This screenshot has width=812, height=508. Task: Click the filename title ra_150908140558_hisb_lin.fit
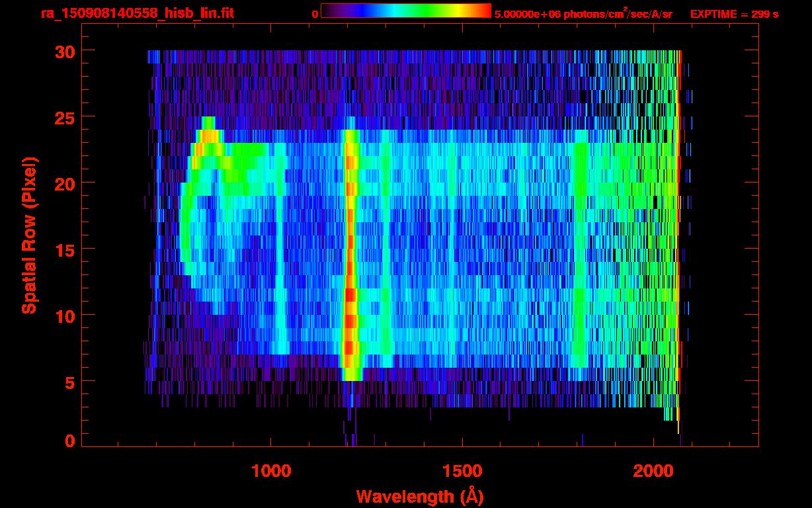[x=137, y=13]
